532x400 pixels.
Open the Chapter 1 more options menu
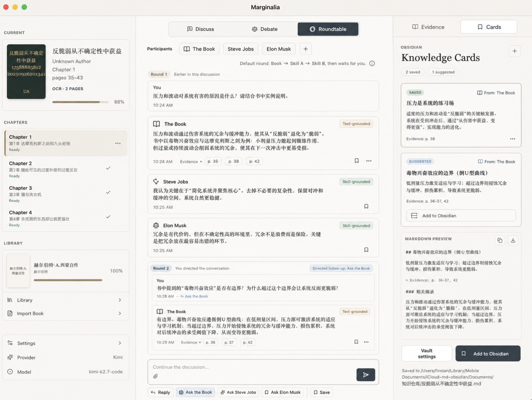[118, 143]
